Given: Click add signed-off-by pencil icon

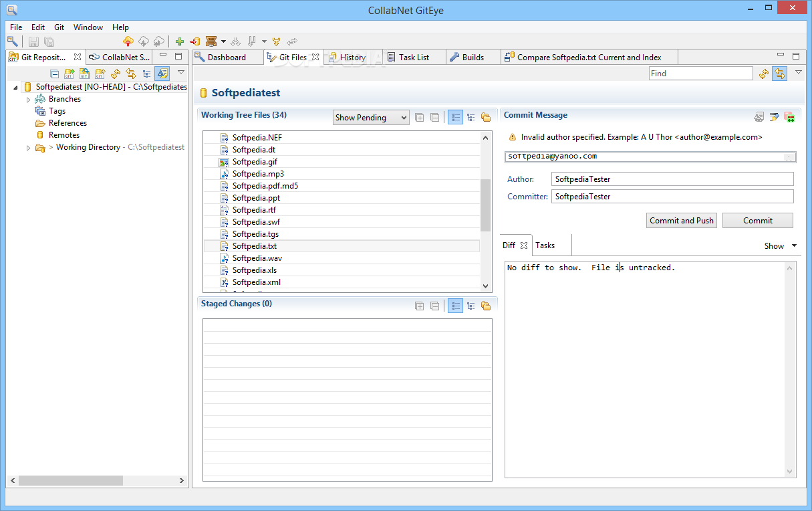Looking at the screenshot, I should (x=775, y=117).
